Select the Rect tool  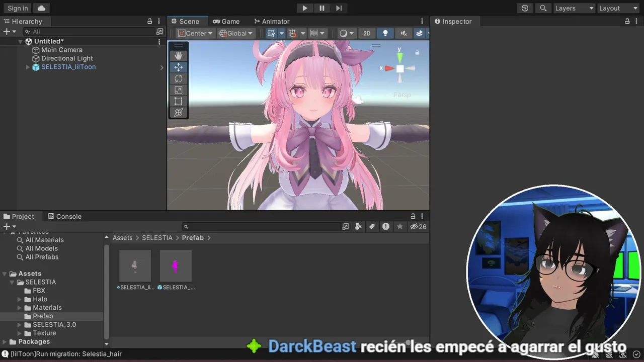pos(178,101)
